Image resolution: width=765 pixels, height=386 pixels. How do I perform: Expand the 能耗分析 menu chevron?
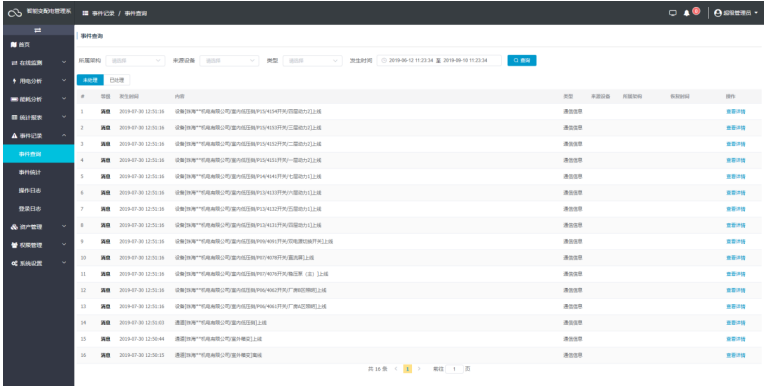pos(64,99)
